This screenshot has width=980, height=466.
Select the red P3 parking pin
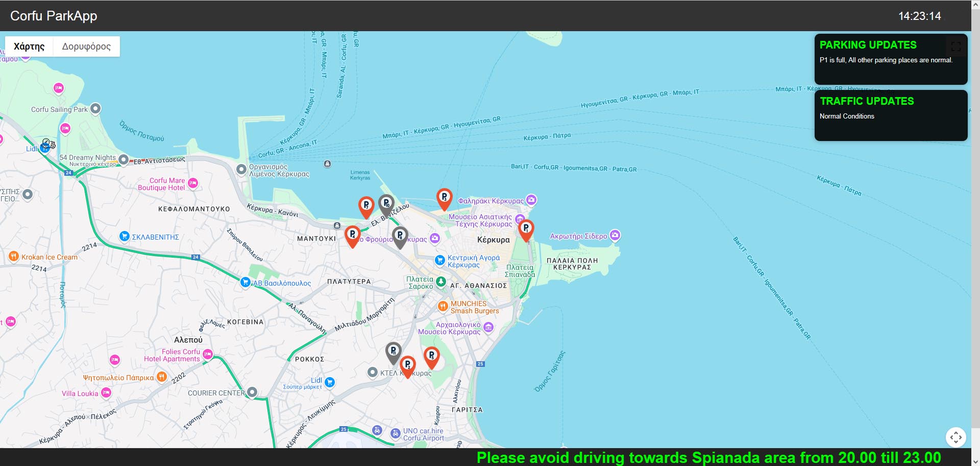point(445,197)
